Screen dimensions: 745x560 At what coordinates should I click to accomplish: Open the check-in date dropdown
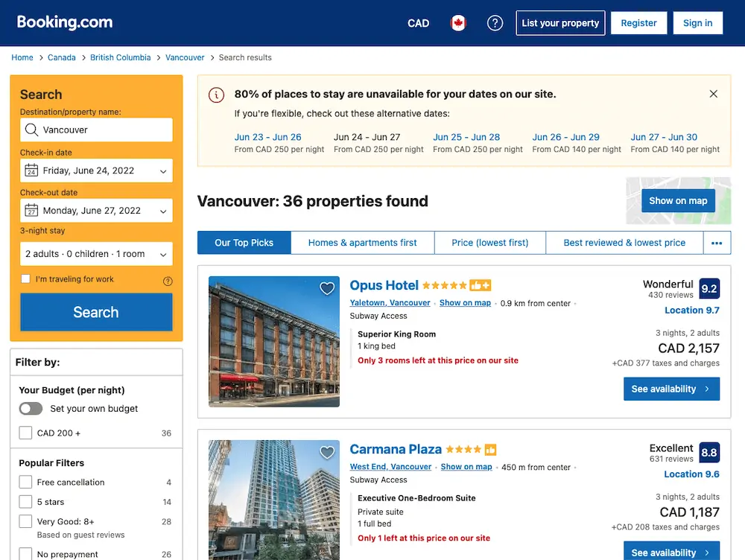pos(96,171)
